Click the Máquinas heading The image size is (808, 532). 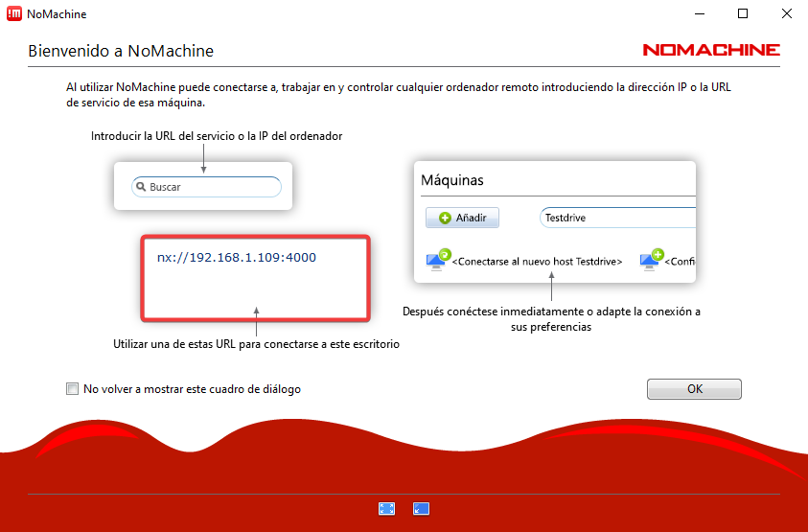452,180
